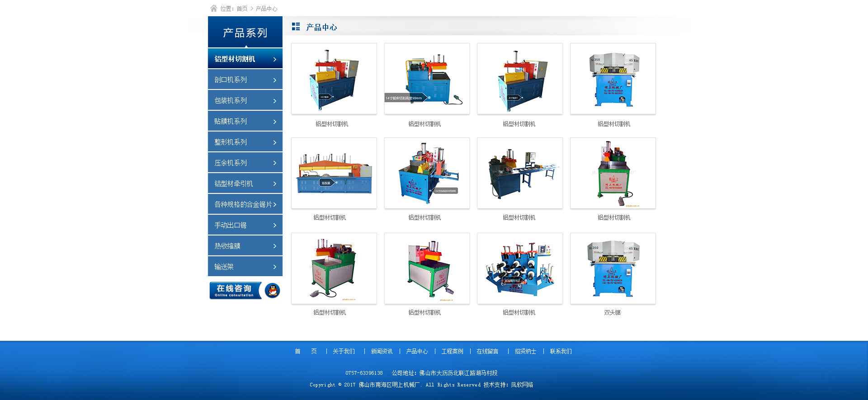Expand the 输送架 category arrow
The width and height of the screenshot is (868, 400).
(274, 267)
